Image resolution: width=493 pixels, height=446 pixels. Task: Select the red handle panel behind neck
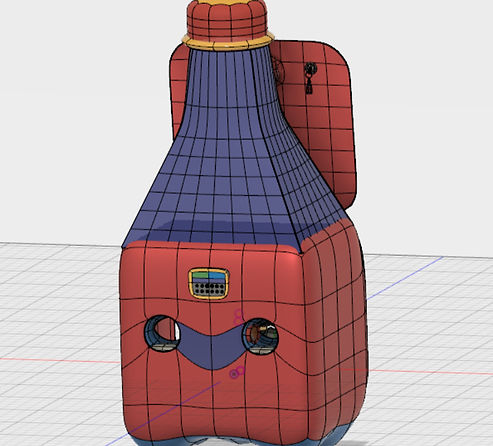(320, 123)
